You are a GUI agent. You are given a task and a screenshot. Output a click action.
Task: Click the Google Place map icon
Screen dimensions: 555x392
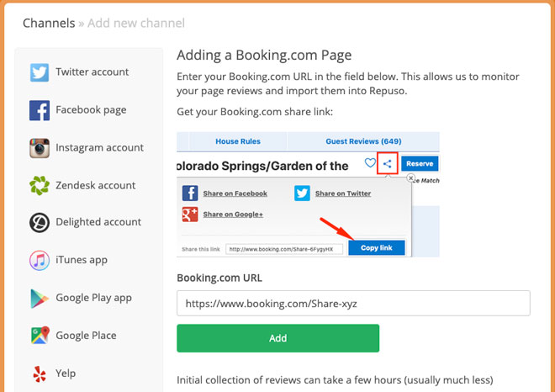pos(40,336)
